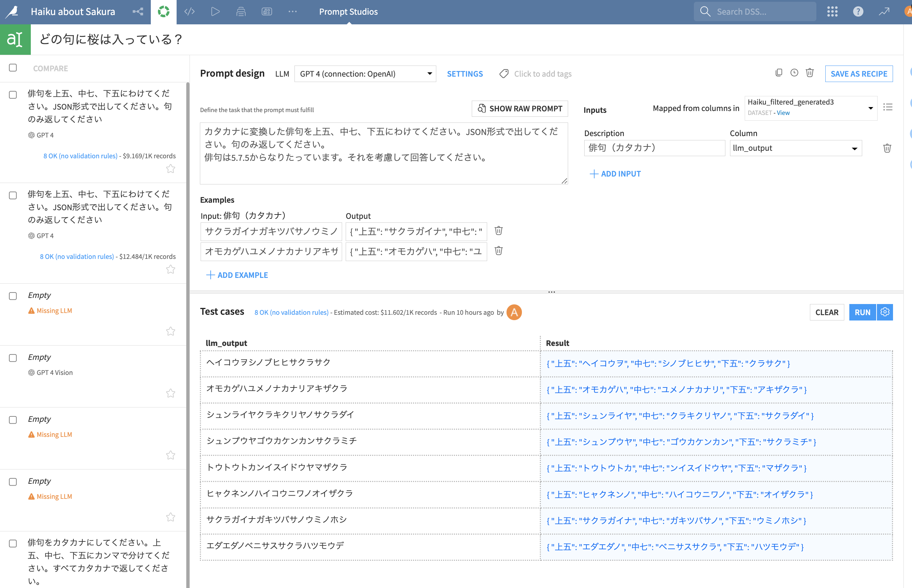Open the more options ellipsis menu

point(293,11)
